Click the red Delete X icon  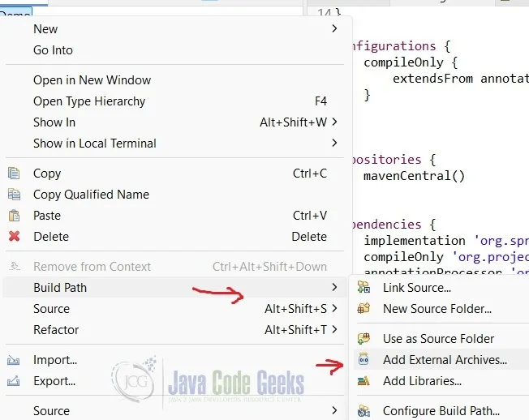(14, 236)
